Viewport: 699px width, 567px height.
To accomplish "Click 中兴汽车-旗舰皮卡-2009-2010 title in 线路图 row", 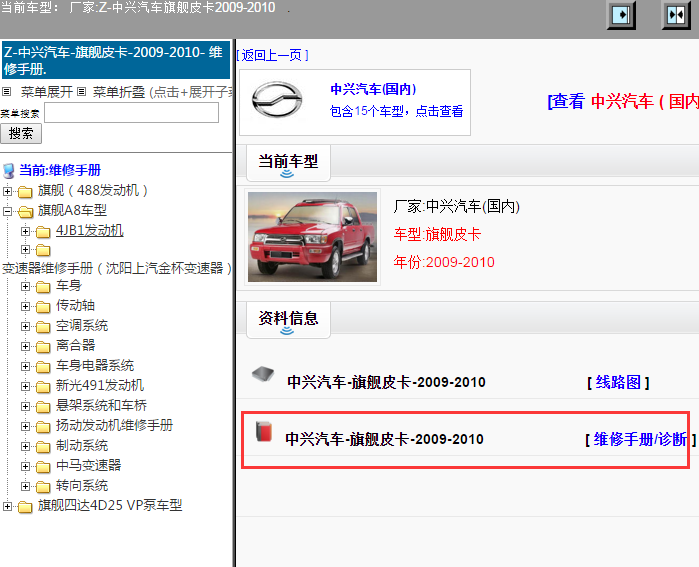I will click(386, 382).
